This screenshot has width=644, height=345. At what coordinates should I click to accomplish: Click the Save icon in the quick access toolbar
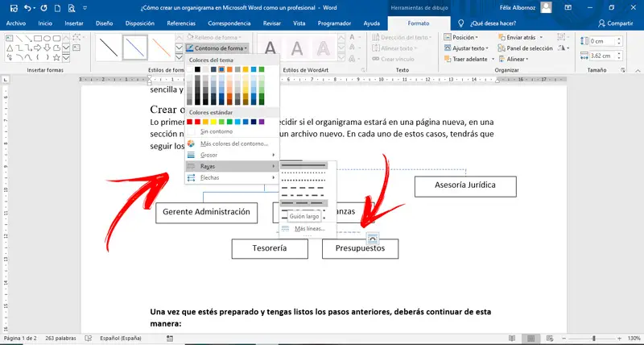pyautogui.click(x=14, y=8)
